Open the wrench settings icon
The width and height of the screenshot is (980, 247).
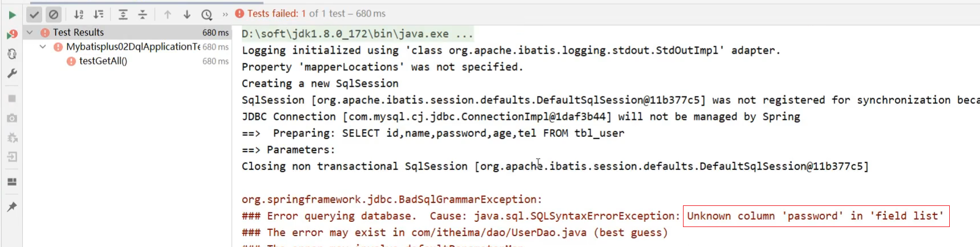[x=12, y=74]
